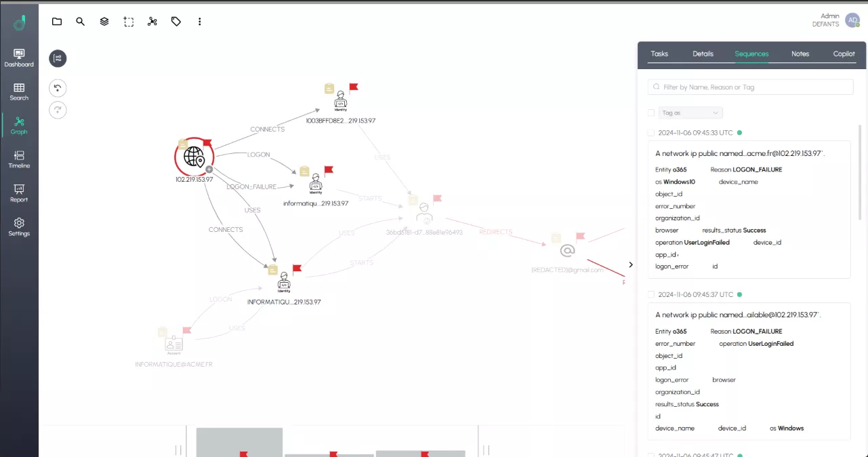The width and height of the screenshot is (868, 457).
Task: Tick the select-all checkbox beside Tag as
Action: click(x=651, y=113)
